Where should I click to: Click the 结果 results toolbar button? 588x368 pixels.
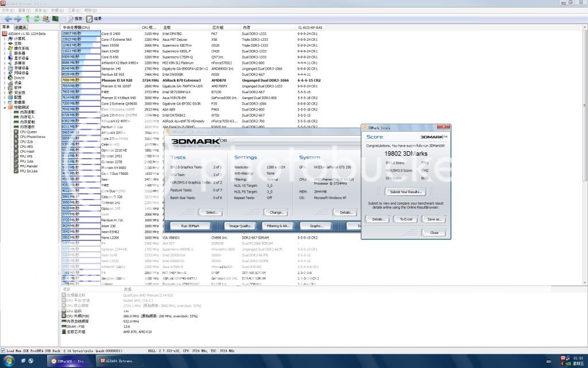[94, 19]
